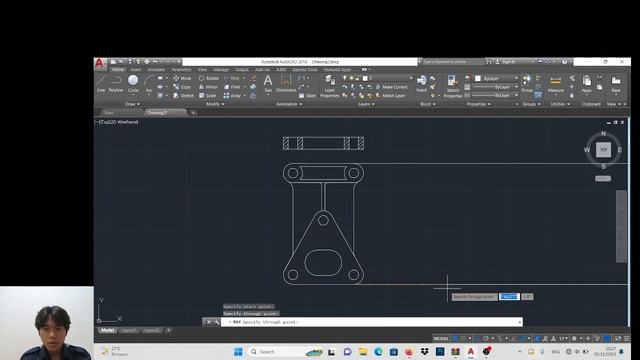Viewport: 640px width, 360px height.
Task: Switch to the Model layout tab
Action: [x=107, y=330]
